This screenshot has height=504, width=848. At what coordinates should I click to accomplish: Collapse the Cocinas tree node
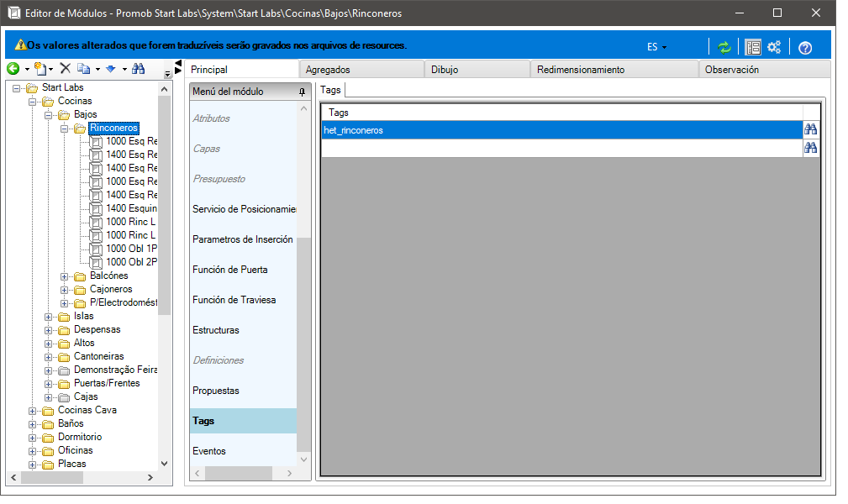[33, 102]
